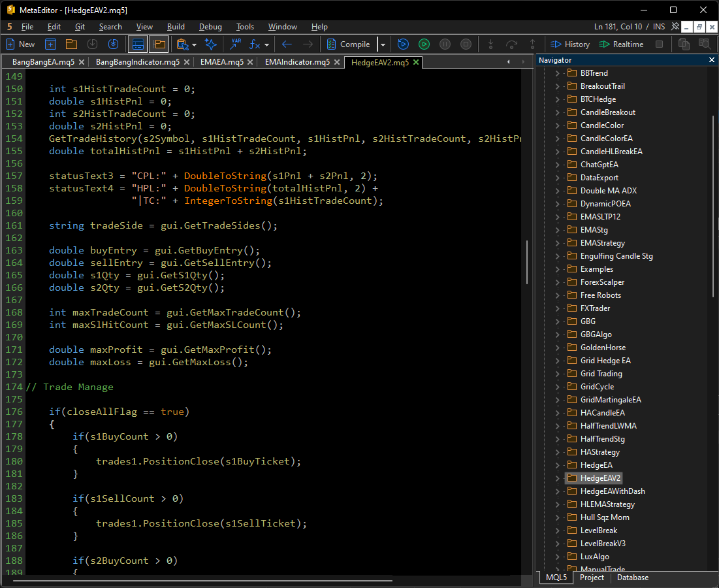Switch to the BangBangEA.mq5 tab
Screen dimensions: 719x588
[43, 62]
